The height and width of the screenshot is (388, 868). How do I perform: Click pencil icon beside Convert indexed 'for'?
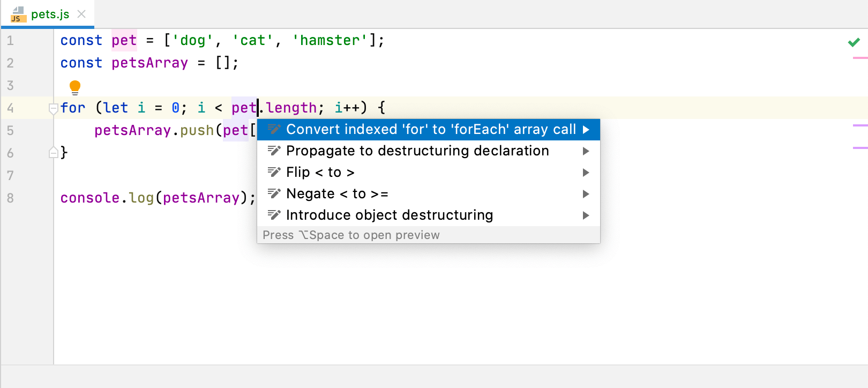(x=274, y=129)
